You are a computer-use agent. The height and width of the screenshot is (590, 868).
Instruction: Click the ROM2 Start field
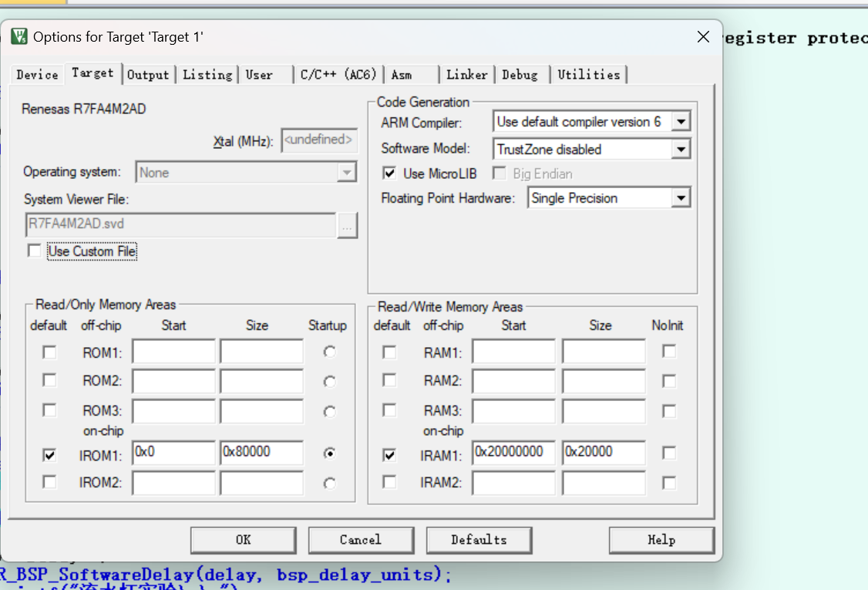tap(173, 380)
